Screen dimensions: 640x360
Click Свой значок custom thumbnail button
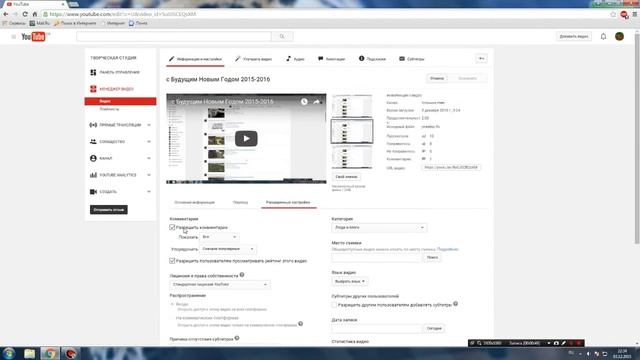pyautogui.click(x=346, y=177)
